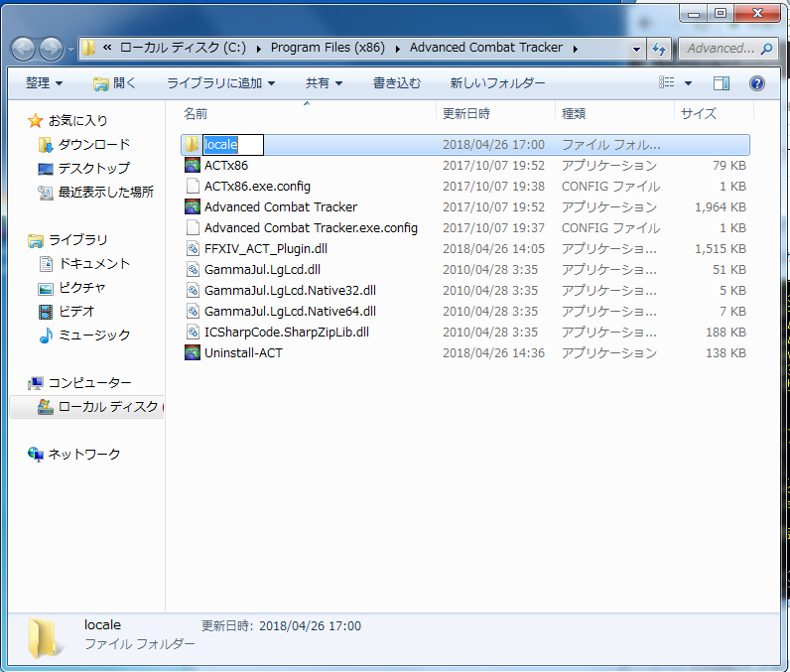This screenshot has width=790, height=672.
Task: Open the 共有 menu
Action: tap(324, 82)
